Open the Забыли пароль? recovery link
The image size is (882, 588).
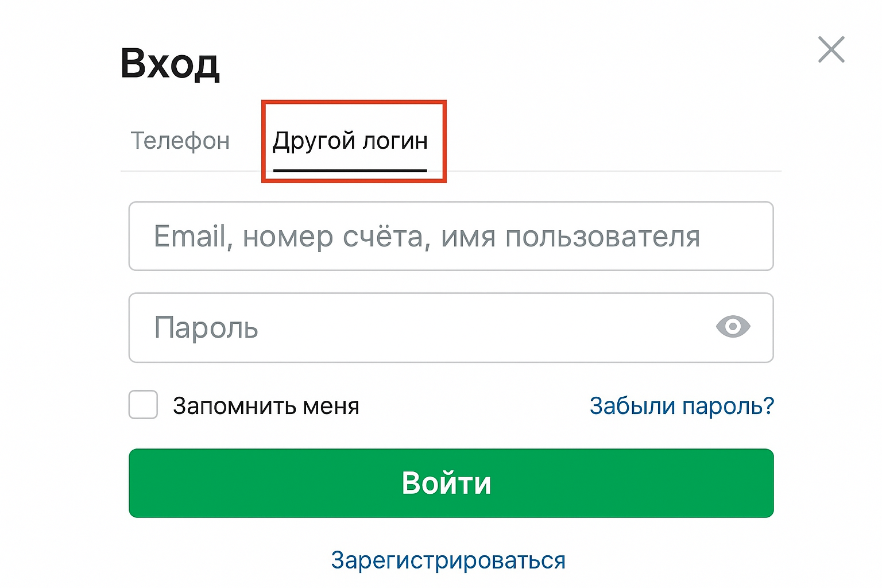pos(682,405)
